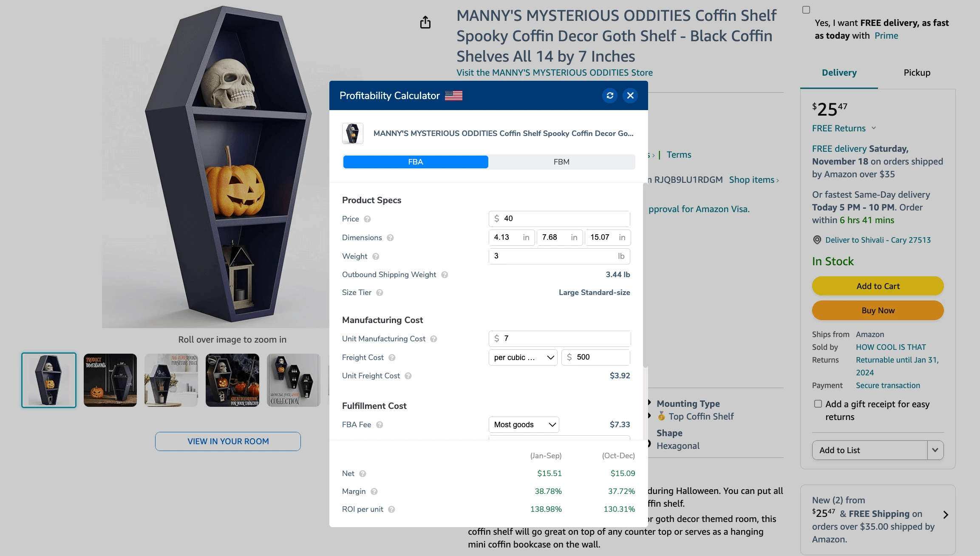Click the location pin Deliver to Shivali
This screenshot has height=556, width=980.
tap(817, 240)
